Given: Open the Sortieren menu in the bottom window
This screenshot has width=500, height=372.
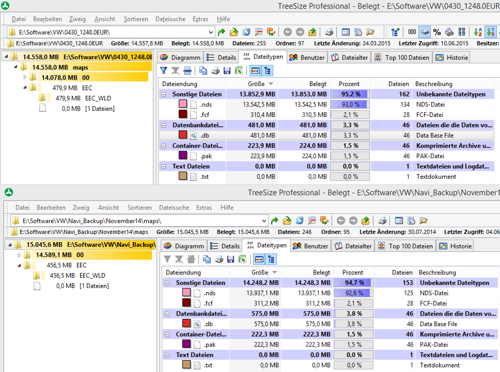Looking at the screenshot, I should pos(139,208).
